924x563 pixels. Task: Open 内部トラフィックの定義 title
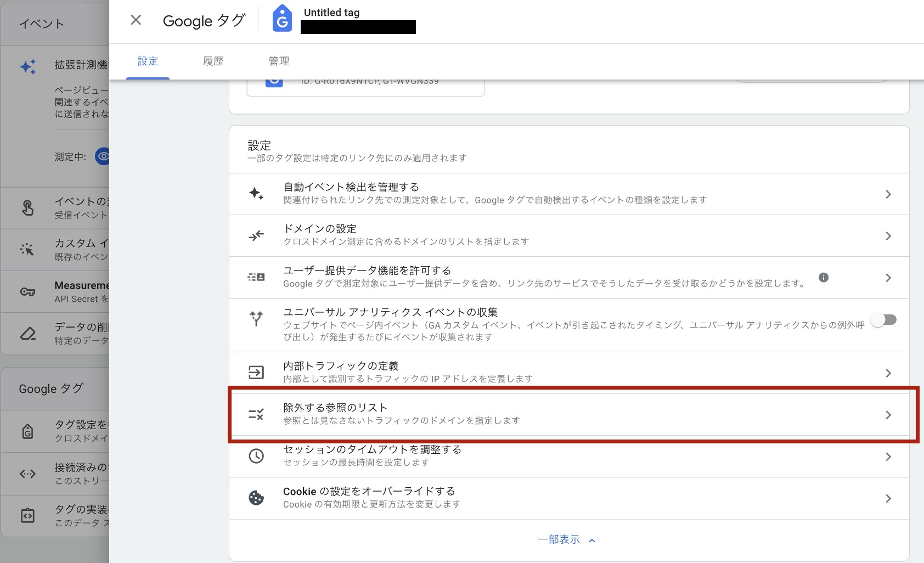coord(341,366)
